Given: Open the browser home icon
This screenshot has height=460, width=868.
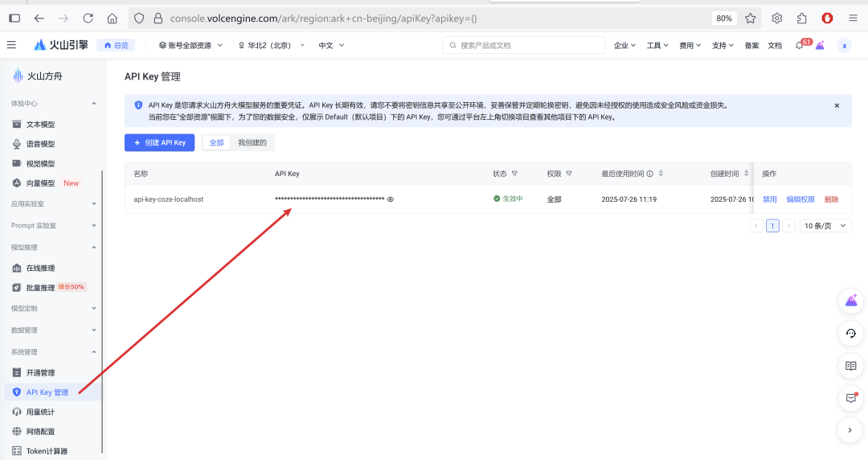Looking at the screenshot, I should coord(112,18).
